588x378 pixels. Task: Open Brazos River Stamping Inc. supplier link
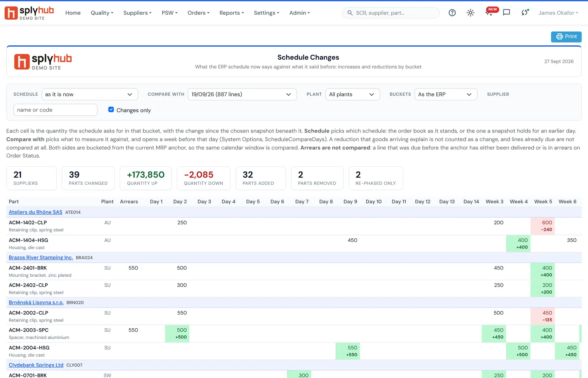(x=41, y=257)
